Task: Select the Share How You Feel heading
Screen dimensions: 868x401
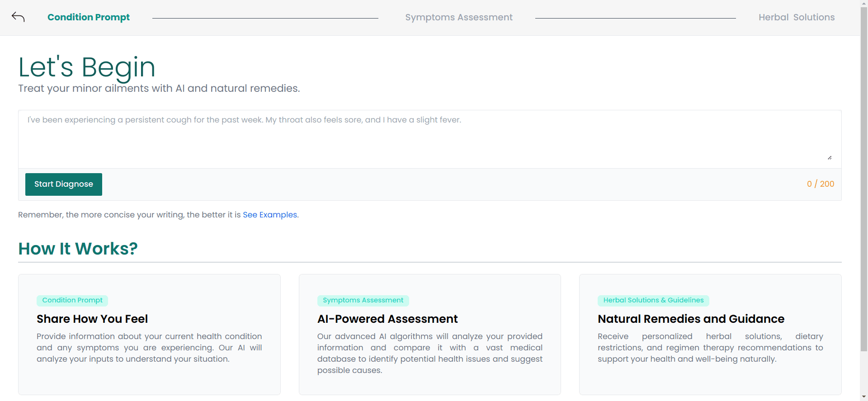Action: (x=92, y=319)
